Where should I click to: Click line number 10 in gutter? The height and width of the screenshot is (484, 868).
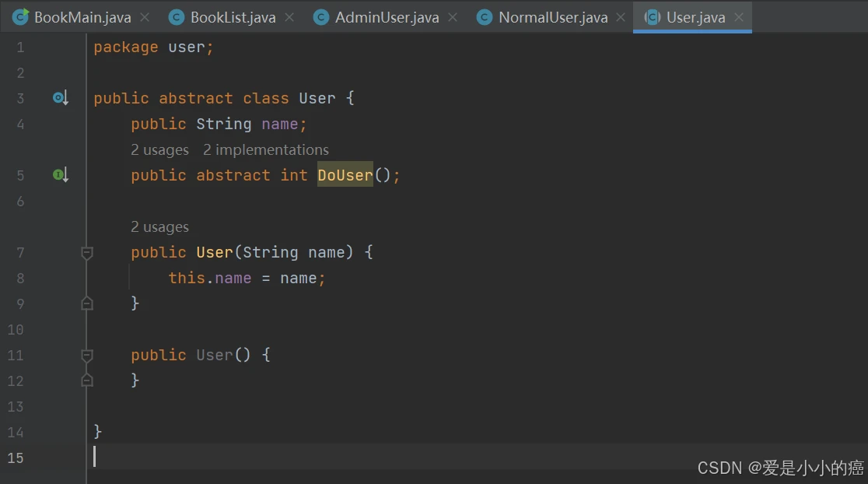tap(16, 329)
